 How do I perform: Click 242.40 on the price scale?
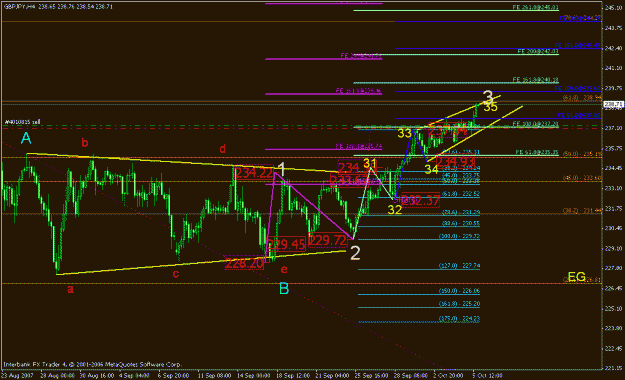tap(614, 48)
